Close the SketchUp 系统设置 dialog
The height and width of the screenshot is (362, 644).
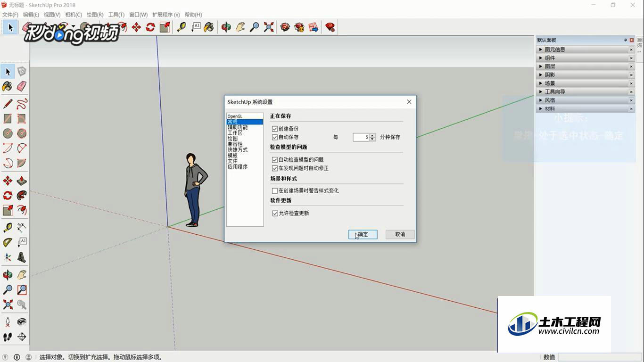[409, 102]
